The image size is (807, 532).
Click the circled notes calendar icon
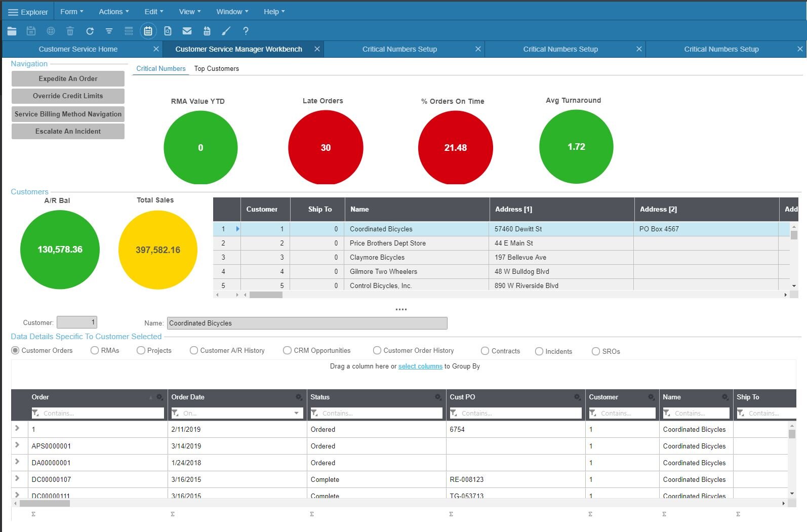pyautogui.click(x=148, y=31)
